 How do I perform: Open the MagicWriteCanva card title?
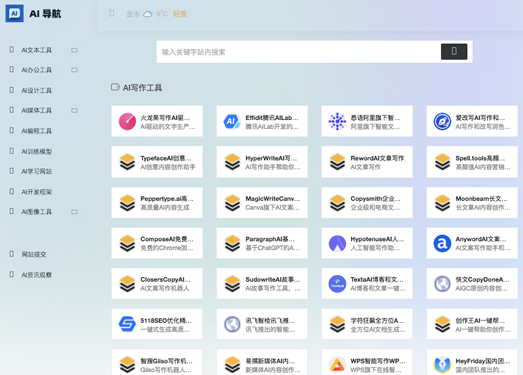point(273,199)
